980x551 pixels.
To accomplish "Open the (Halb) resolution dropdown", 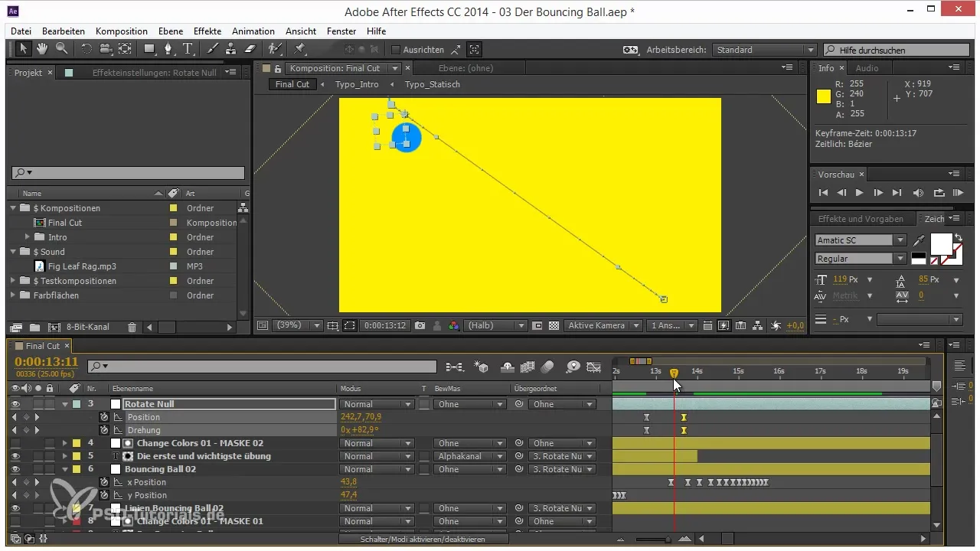I will tap(495, 325).
